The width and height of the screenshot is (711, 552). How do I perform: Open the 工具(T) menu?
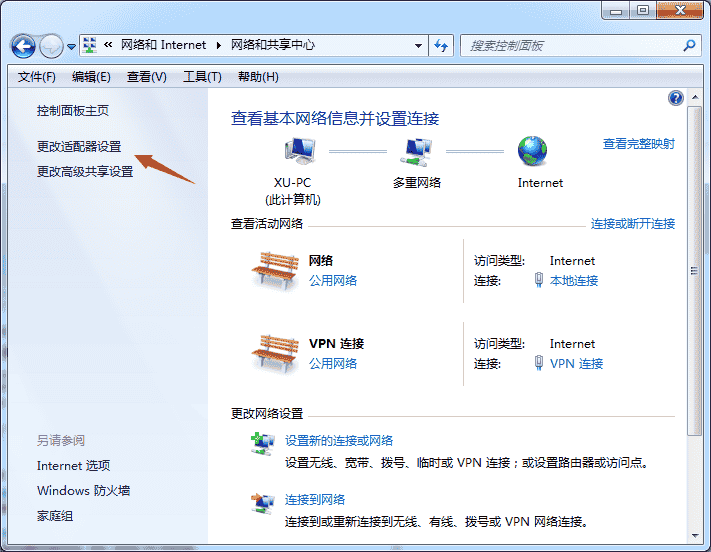201,77
